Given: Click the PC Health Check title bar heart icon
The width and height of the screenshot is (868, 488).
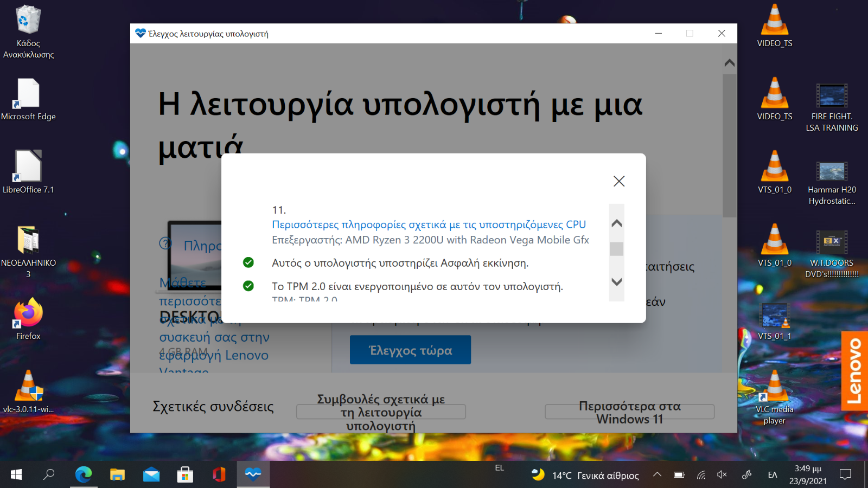Looking at the screenshot, I should click(x=141, y=33).
